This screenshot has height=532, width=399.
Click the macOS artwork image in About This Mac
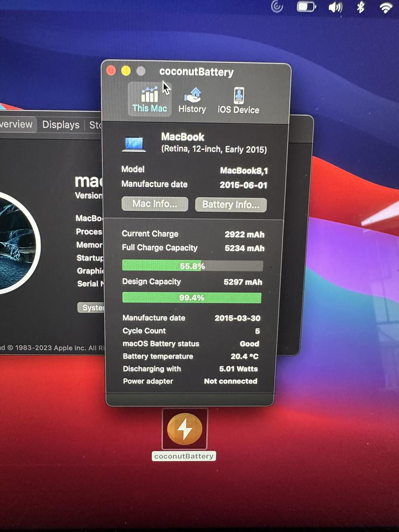pyautogui.click(x=17, y=242)
